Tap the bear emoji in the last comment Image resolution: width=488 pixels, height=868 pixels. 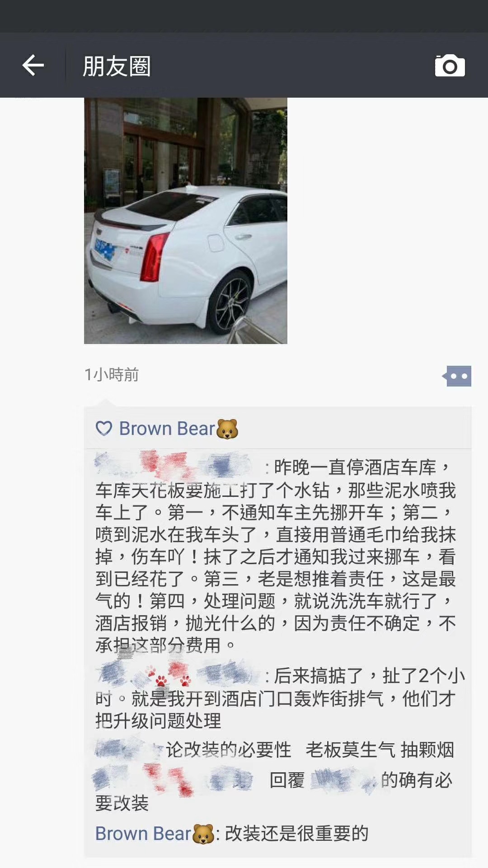pyautogui.click(x=203, y=834)
